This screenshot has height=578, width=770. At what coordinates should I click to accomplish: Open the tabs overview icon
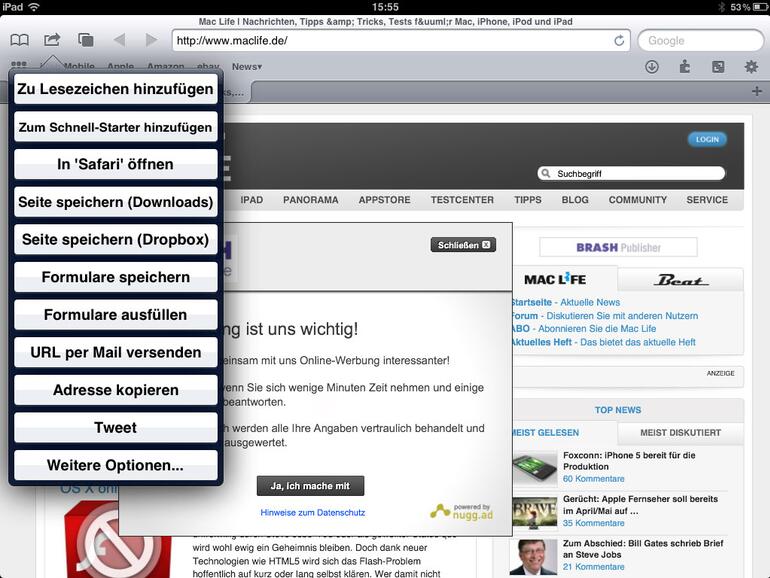85,40
